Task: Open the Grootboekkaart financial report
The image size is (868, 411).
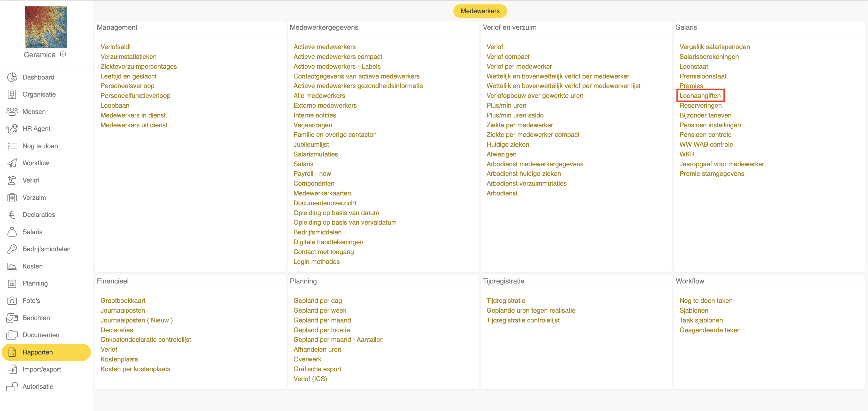Action: coord(123,301)
